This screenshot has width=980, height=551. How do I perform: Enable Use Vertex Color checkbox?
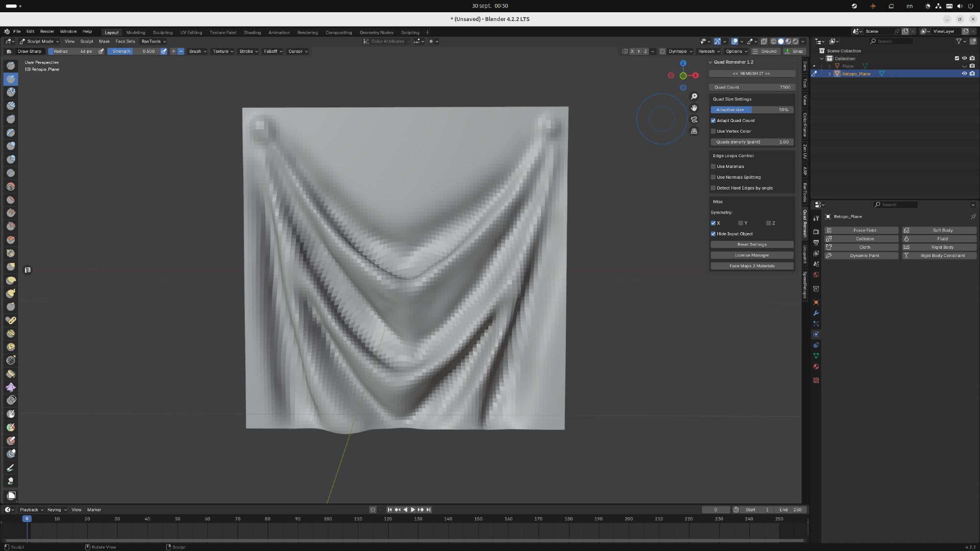click(713, 131)
